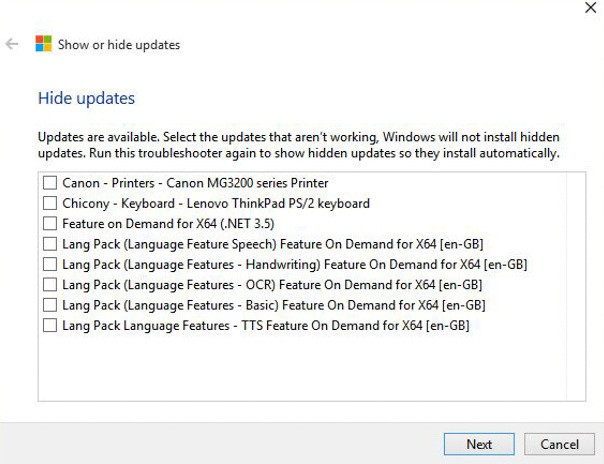Screen dimensions: 604x464
Task: Go back using the back arrow
Action: pyautogui.click(x=12, y=45)
